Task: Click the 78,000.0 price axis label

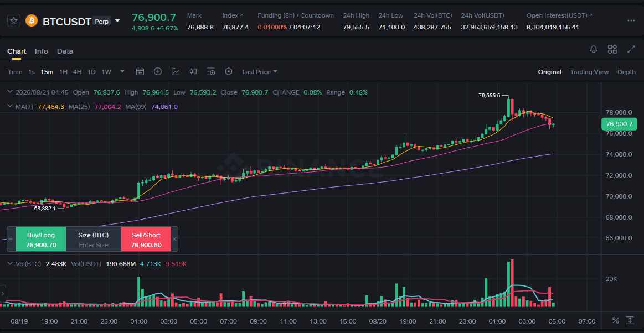Action: pos(618,112)
